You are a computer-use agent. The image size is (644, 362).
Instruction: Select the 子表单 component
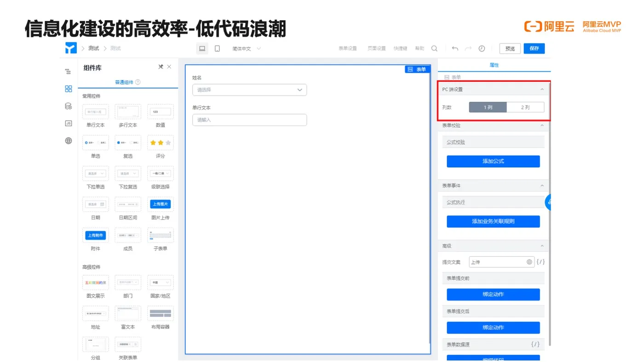[x=161, y=239]
